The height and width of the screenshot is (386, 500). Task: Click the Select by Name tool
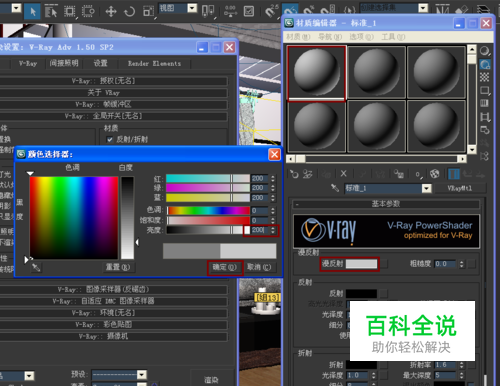point(51,12)
